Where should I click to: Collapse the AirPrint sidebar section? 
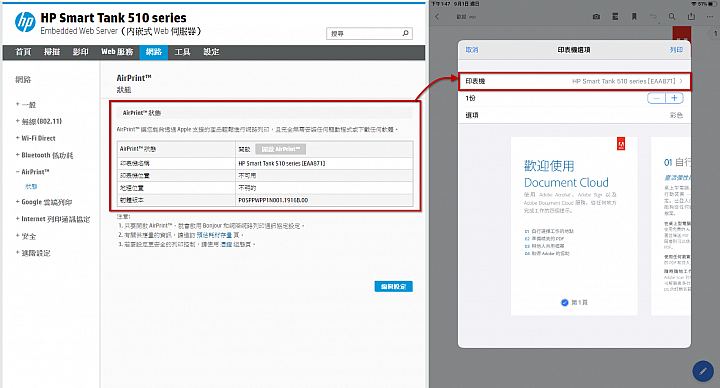pos(33,172)
